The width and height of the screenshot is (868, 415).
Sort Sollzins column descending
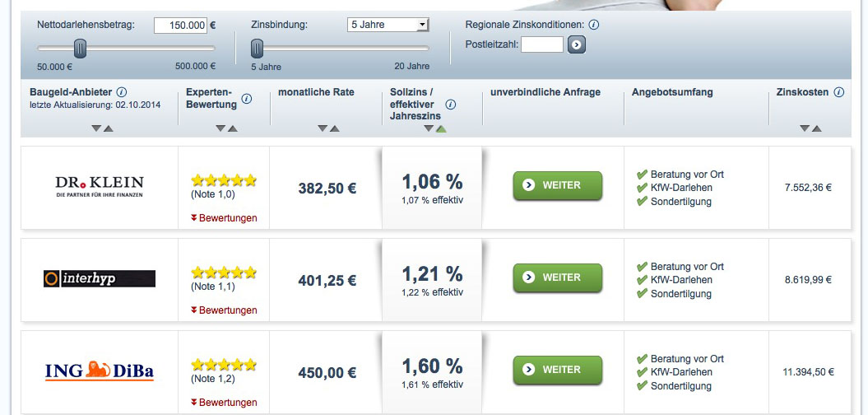429,128
